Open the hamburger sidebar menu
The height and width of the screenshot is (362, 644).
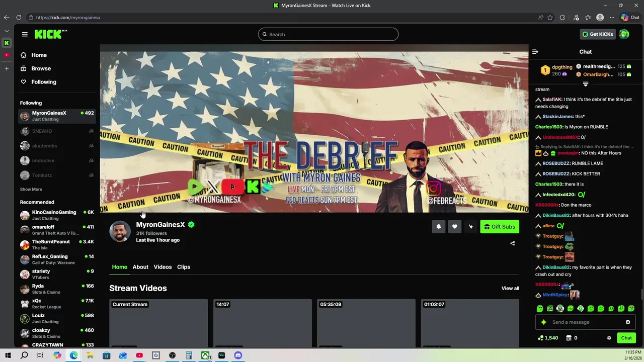click(25, 34)
